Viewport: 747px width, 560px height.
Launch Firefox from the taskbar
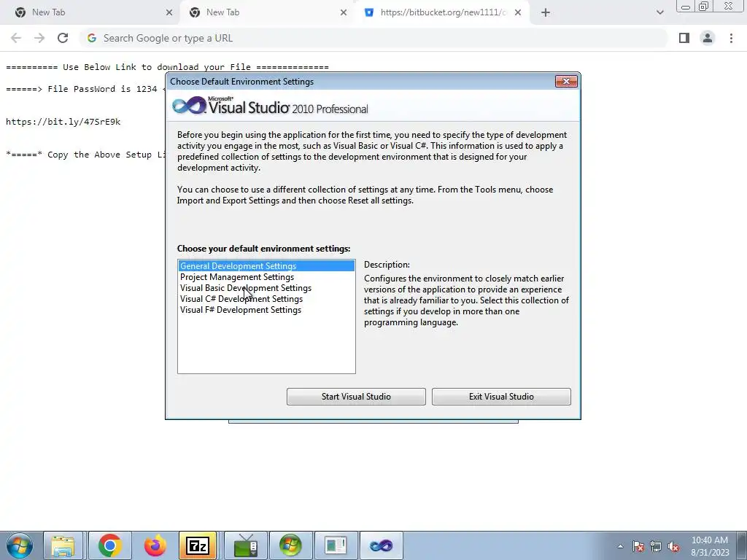155,545
